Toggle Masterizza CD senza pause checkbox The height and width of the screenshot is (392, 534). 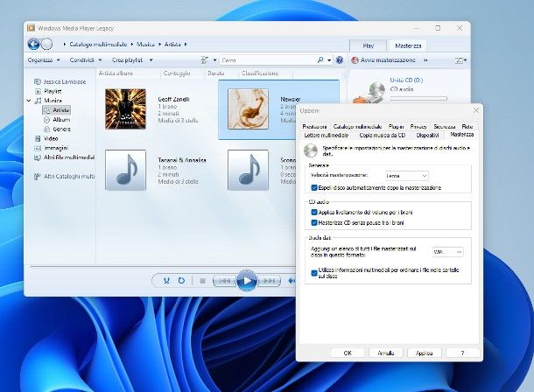(314, 222)
